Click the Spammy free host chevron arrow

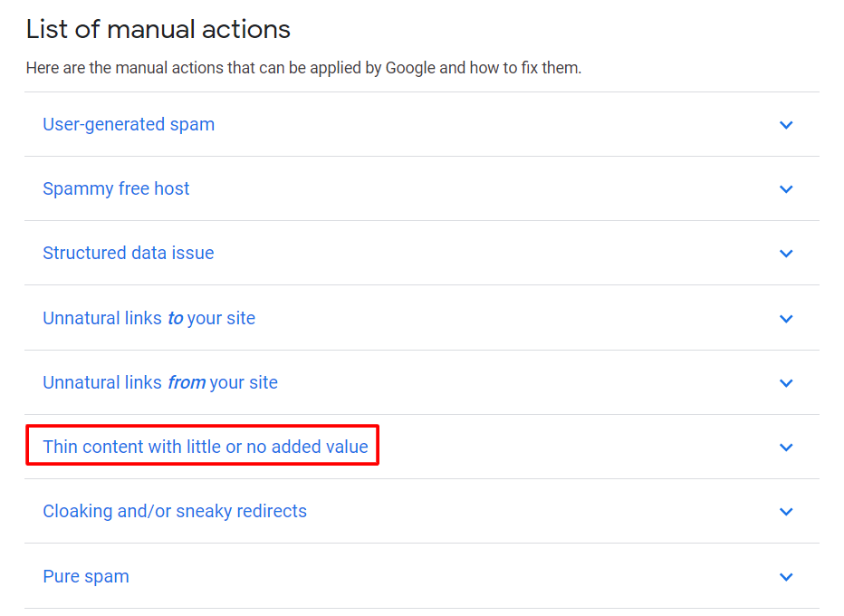point(786,189)
